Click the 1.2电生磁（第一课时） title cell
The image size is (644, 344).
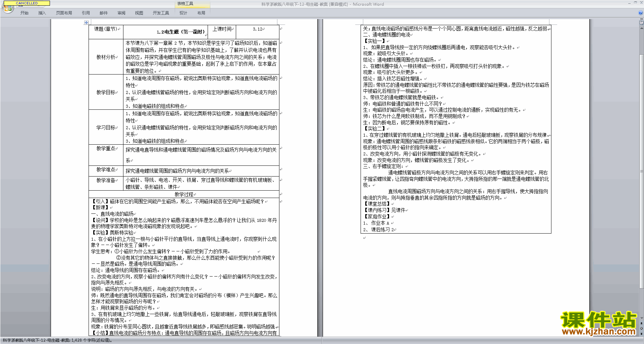coord(166,32)
